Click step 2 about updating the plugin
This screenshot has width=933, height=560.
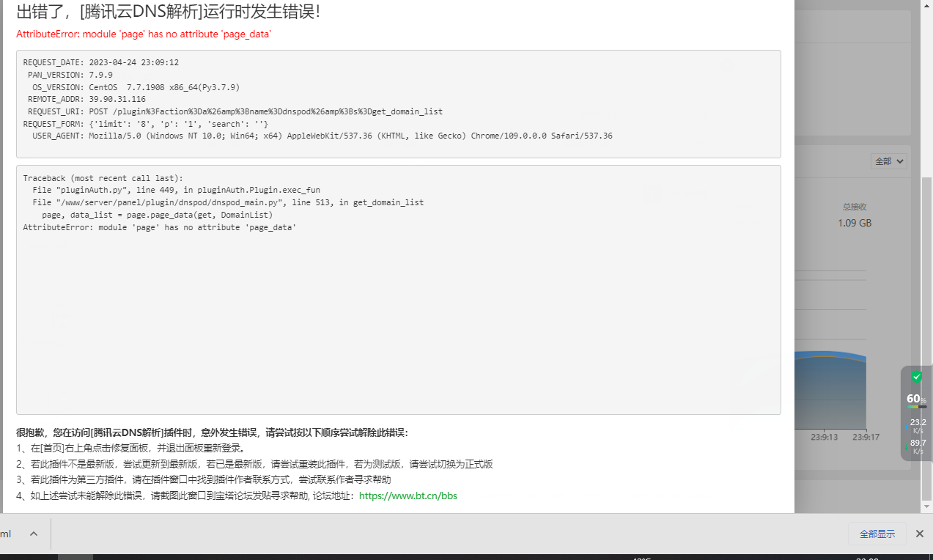pyautogui.click(x=254, y=464)
